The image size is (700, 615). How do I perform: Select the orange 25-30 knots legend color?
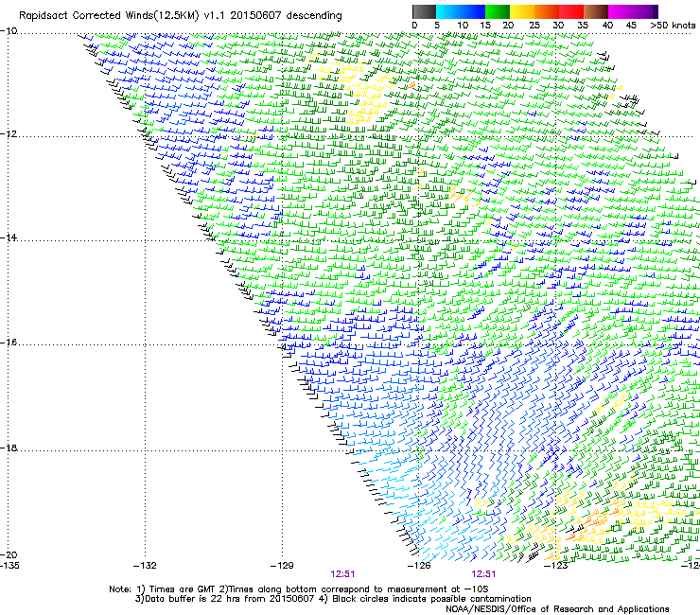(547, 11)
